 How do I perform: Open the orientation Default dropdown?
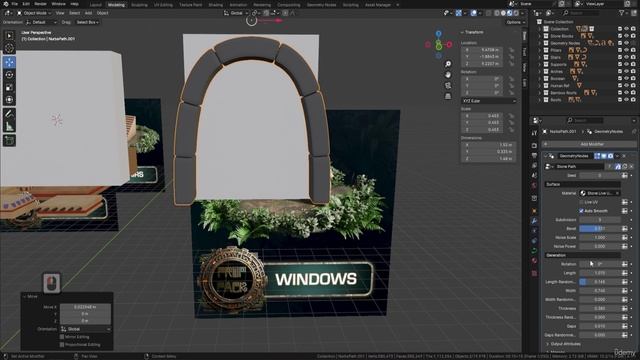click(41, 22)
